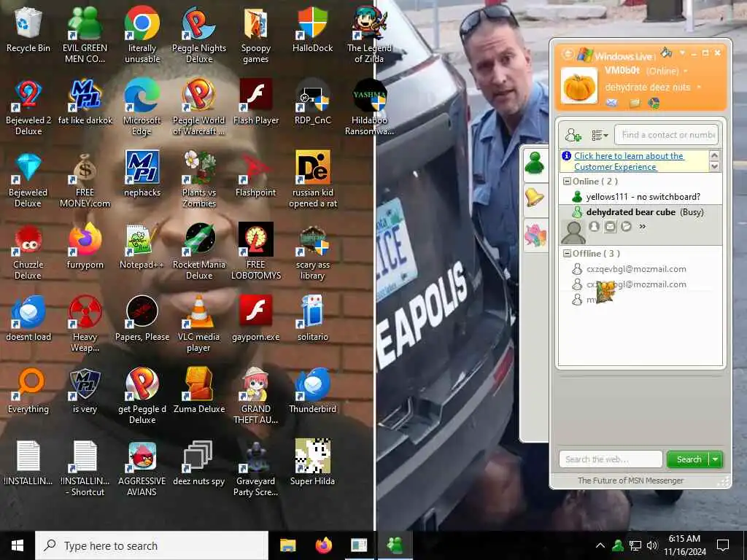Open Firefox from the taskbar

coord(323,545)
